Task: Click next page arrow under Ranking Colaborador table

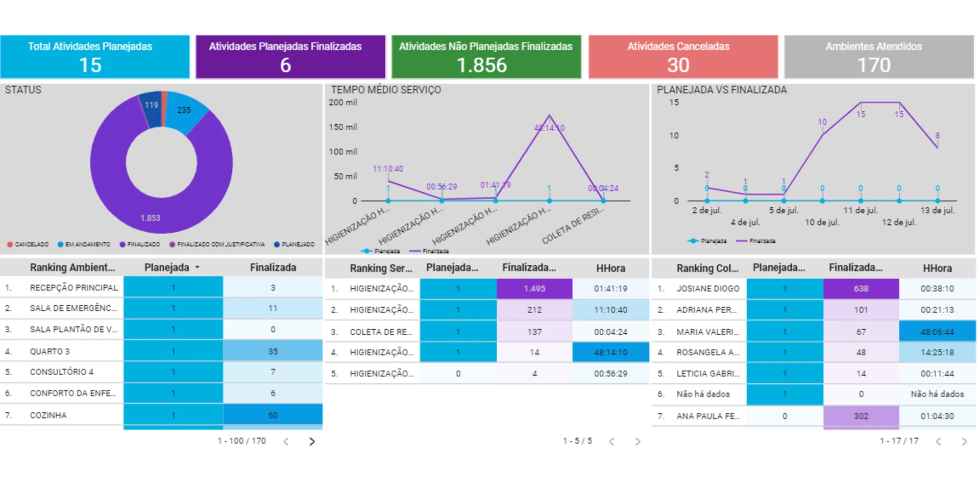Action: pyautogui.click(x=964, y=441)
